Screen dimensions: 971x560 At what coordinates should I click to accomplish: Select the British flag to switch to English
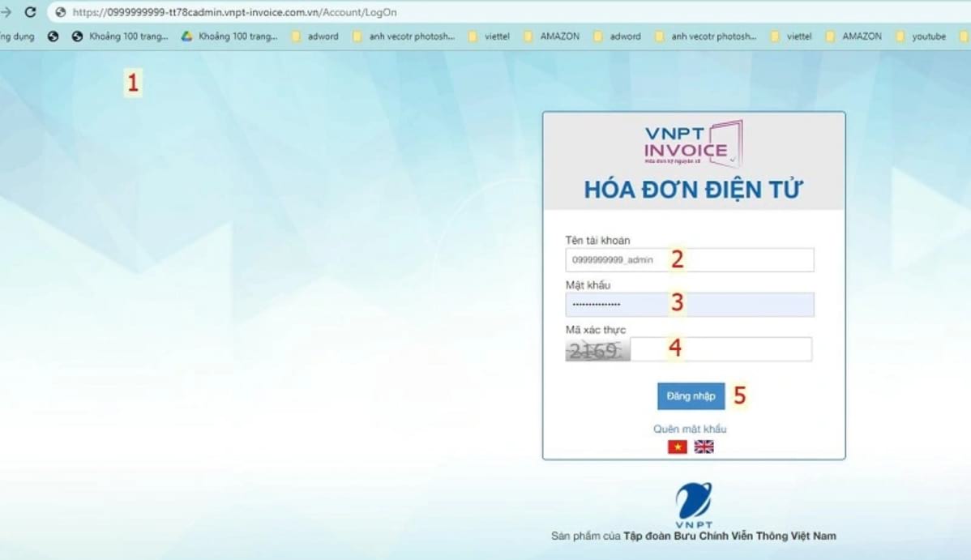point(704,447)
